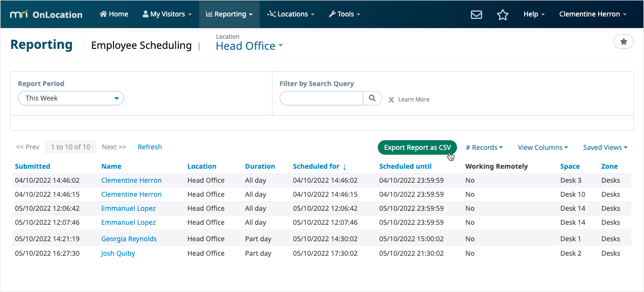The image size is (644, 292).
Task: Sort by the Scheduled until column header
Action: [405, 166]
